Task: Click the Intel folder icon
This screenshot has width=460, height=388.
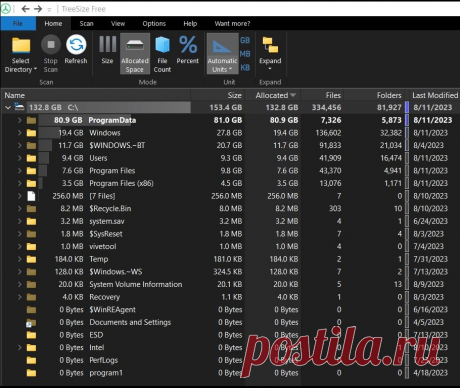Action: click(x=31, y=348)
